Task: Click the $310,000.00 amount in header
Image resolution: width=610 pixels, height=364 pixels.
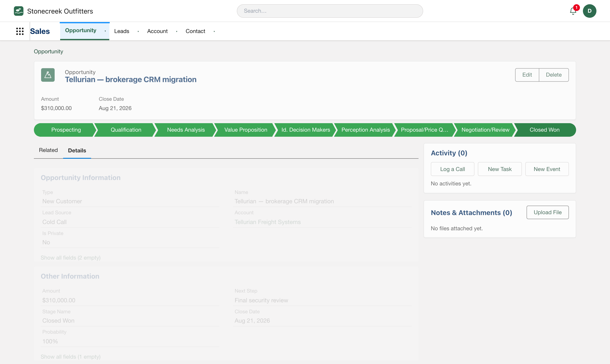Action: coord(56,108)
